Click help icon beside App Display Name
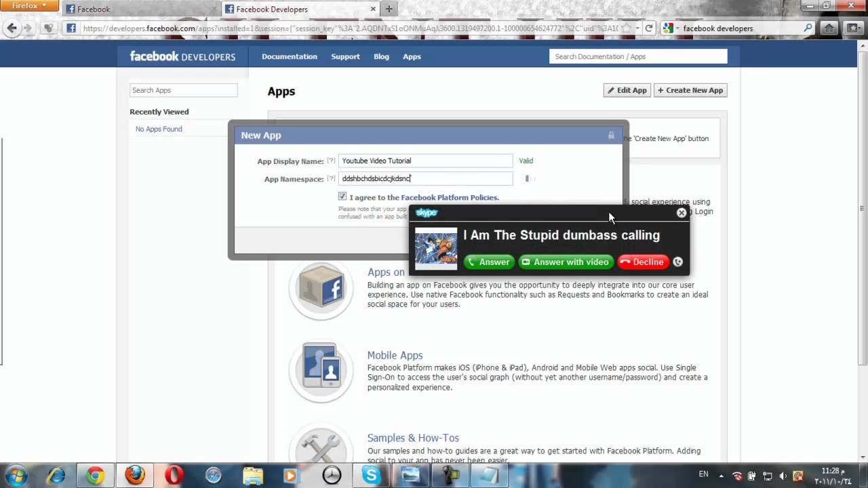Viewport: 868px width, 488px height. (331, 161)
